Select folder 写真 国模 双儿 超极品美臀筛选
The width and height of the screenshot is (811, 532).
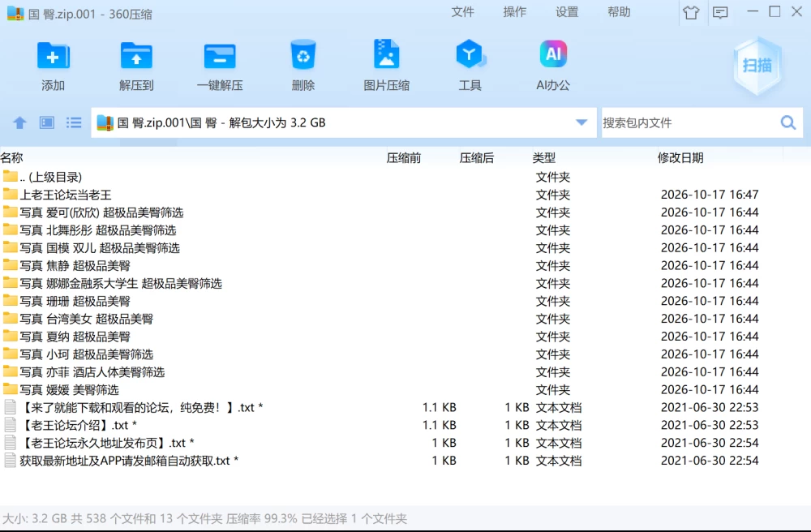point(405,247)
